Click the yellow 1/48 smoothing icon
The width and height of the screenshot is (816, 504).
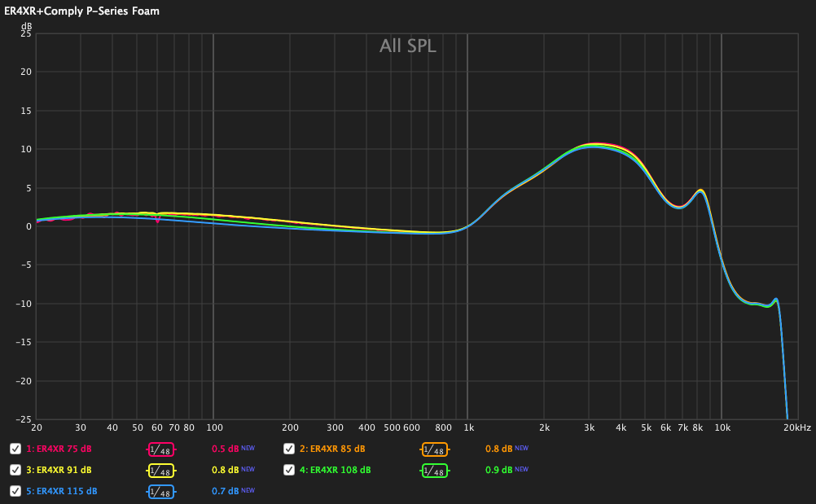(160, 471)
